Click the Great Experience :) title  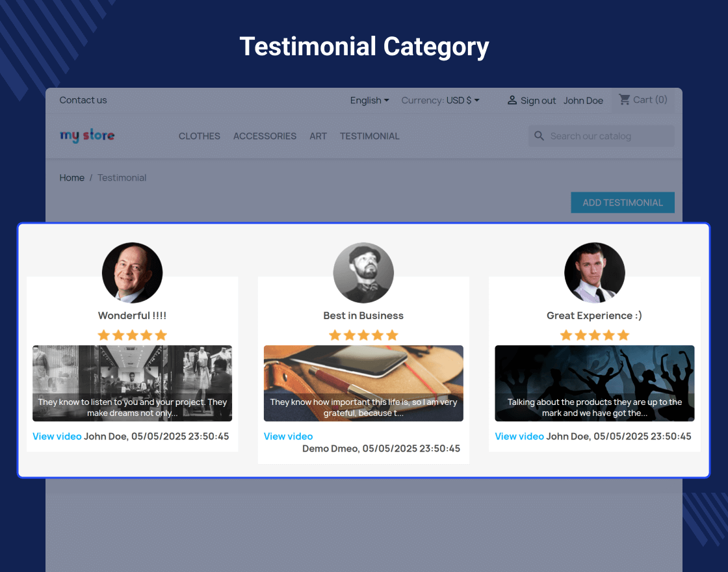point(594,316)
